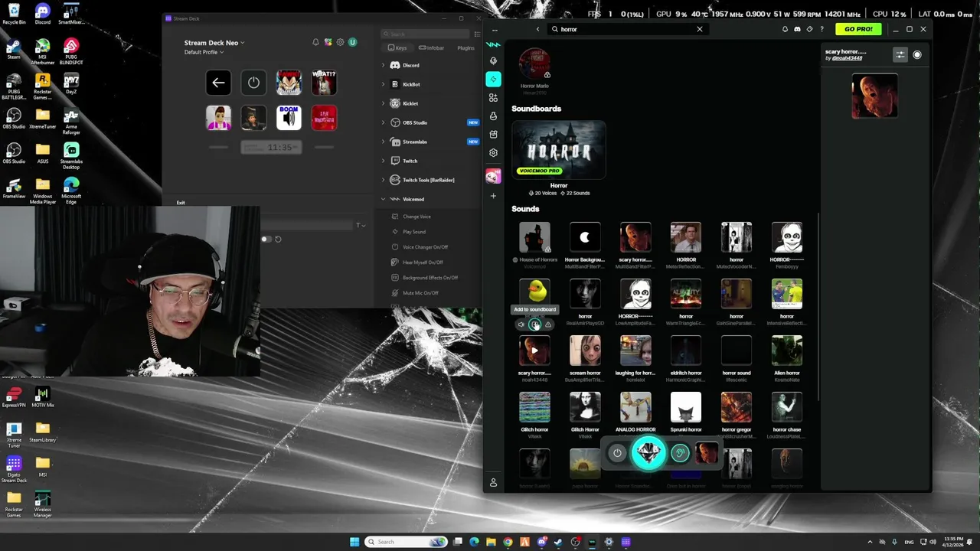This screenshot has height=551, width=980.
Task: Preview the duck sound with the speaker icon
Action: point(521,324)
